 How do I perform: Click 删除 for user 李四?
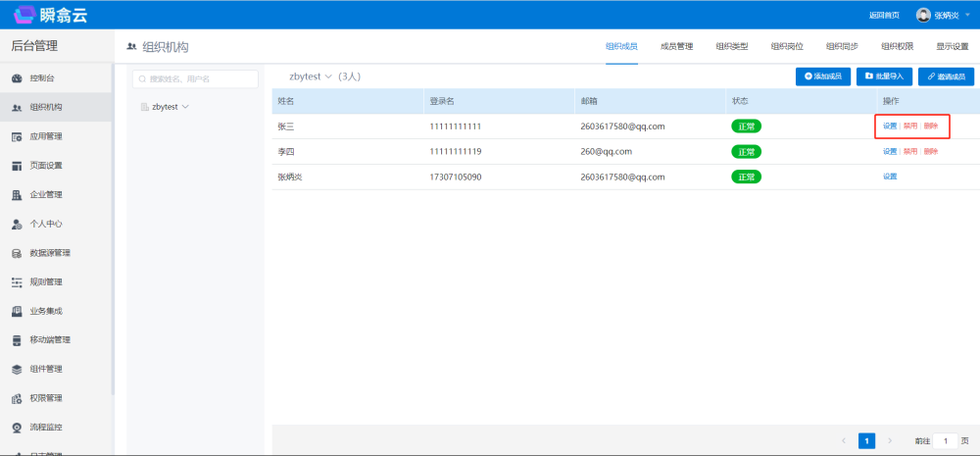point(931,151)
